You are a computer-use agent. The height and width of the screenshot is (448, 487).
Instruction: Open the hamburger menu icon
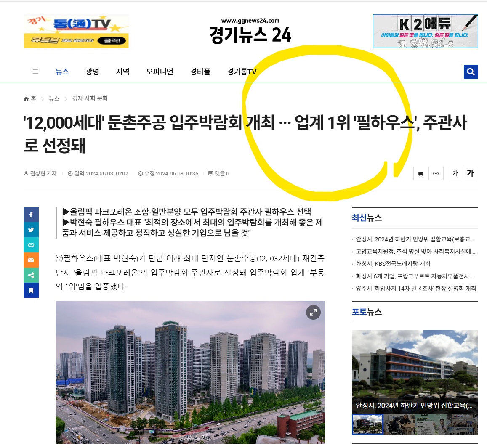35,72
